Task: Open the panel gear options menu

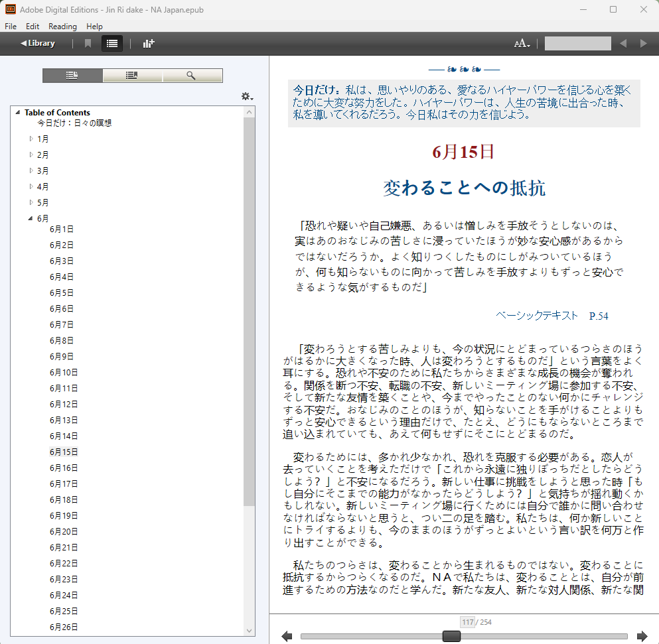Action: pos(247,97)
